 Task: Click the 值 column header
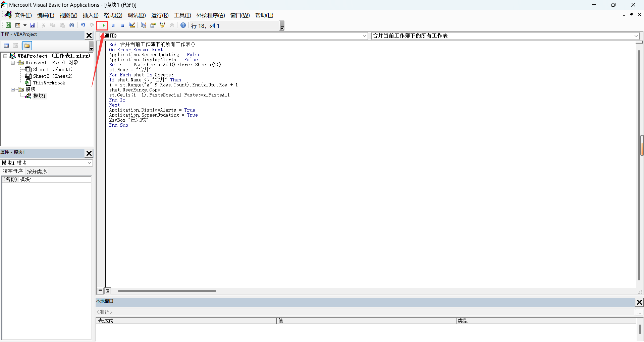pos(366,321)
